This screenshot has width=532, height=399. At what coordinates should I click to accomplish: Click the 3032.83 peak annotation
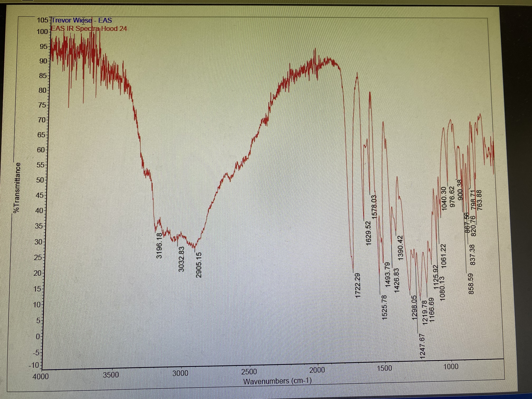click(182, 259)
